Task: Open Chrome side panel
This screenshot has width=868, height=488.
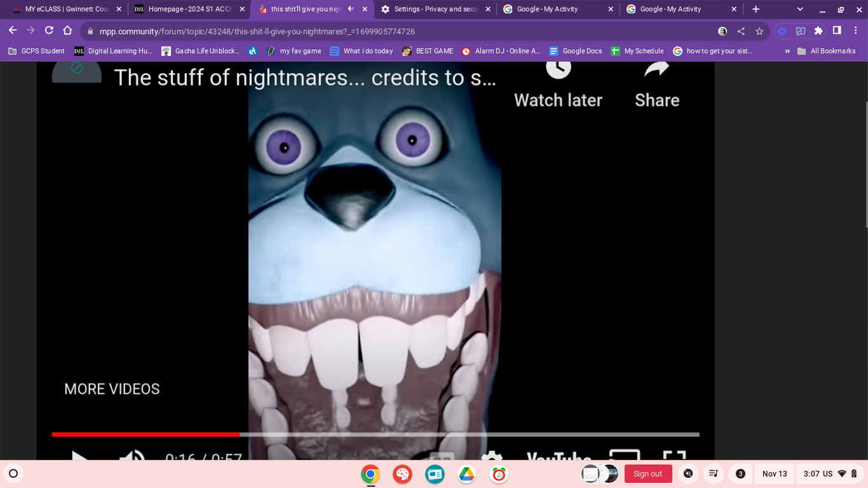Action: [837, 30]
